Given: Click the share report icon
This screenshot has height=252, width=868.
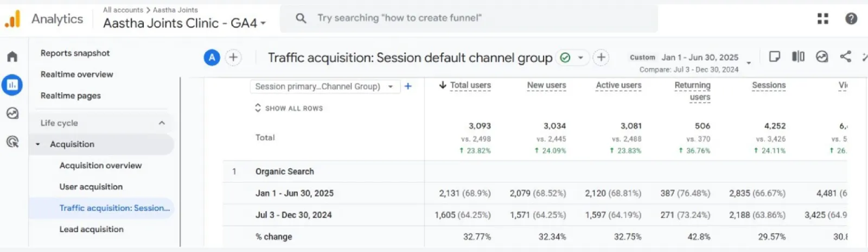Looking at the screenshot, I should [845, 56].
